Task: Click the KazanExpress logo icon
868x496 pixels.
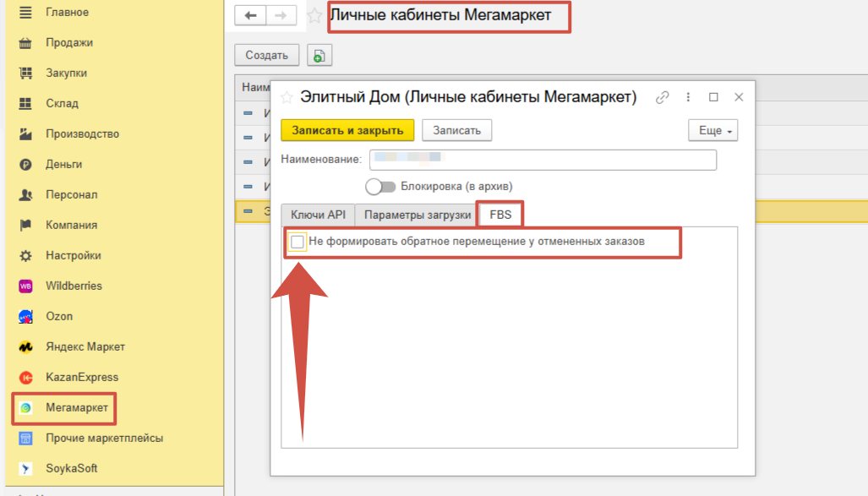Action: [x=25, y=378]
